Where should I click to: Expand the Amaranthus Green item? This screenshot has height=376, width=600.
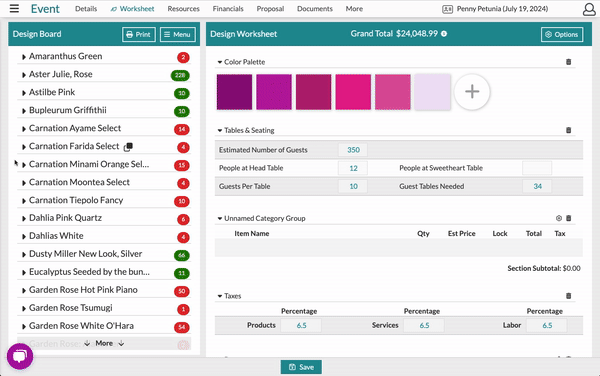24,57
